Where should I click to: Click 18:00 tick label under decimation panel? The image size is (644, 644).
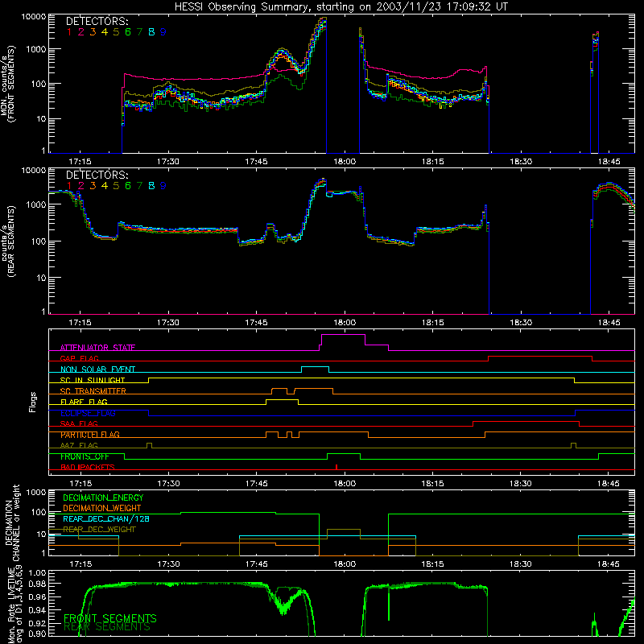[345, 564]
